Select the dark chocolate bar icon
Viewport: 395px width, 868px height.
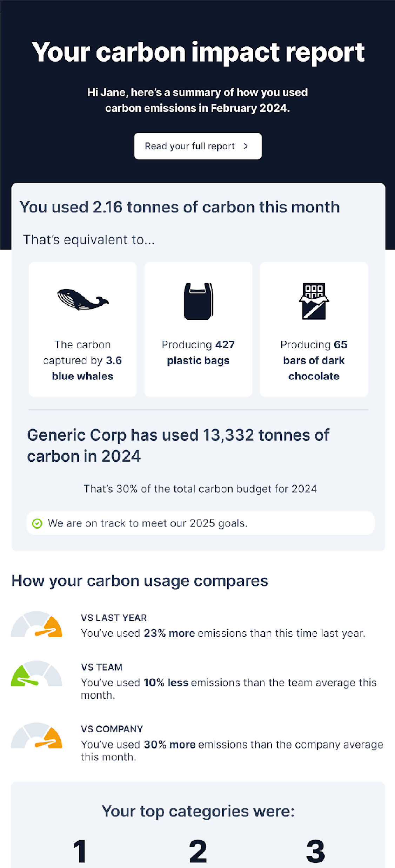tap(314, 301)
